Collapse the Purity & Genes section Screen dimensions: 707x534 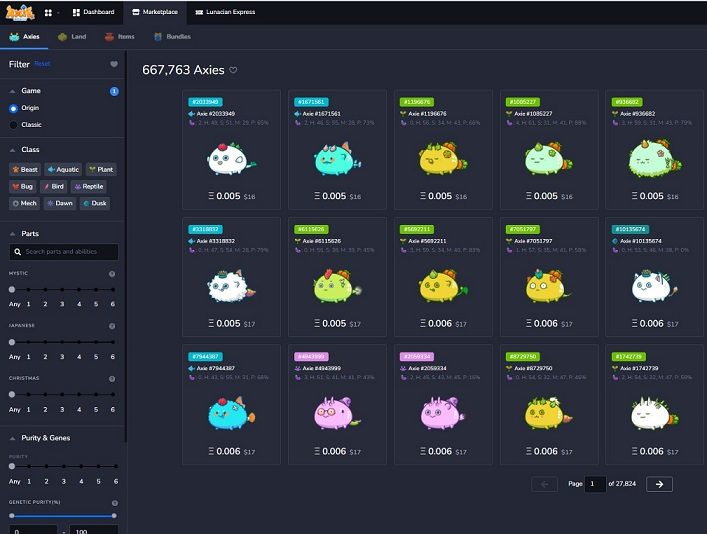13,438
